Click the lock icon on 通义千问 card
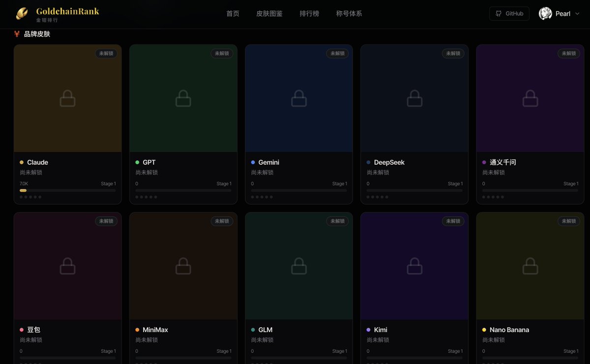 pyautogui.click(x=530, y=98)
